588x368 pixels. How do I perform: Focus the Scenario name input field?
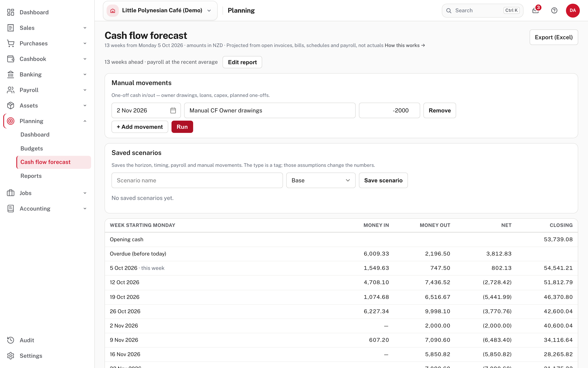(197, 180)
